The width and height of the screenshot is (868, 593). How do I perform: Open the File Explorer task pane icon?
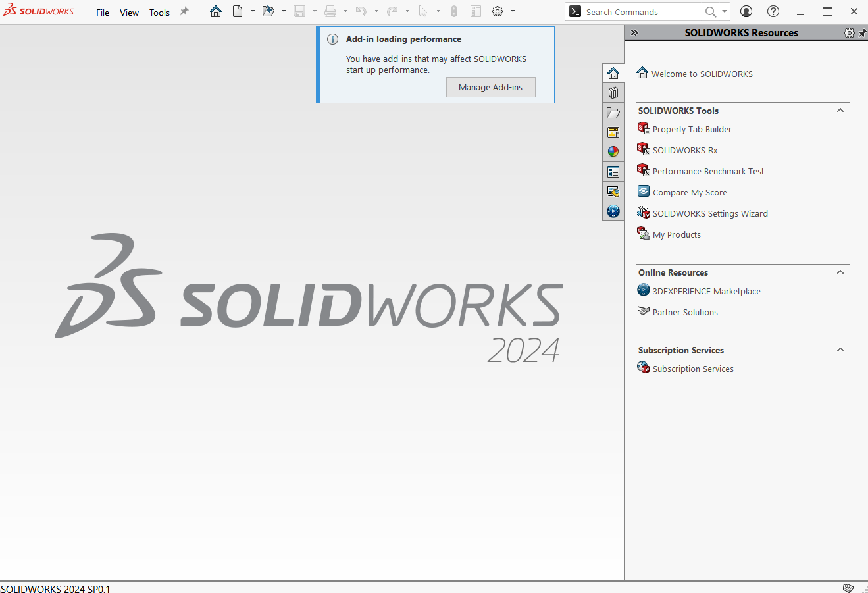tap(613, 113)
